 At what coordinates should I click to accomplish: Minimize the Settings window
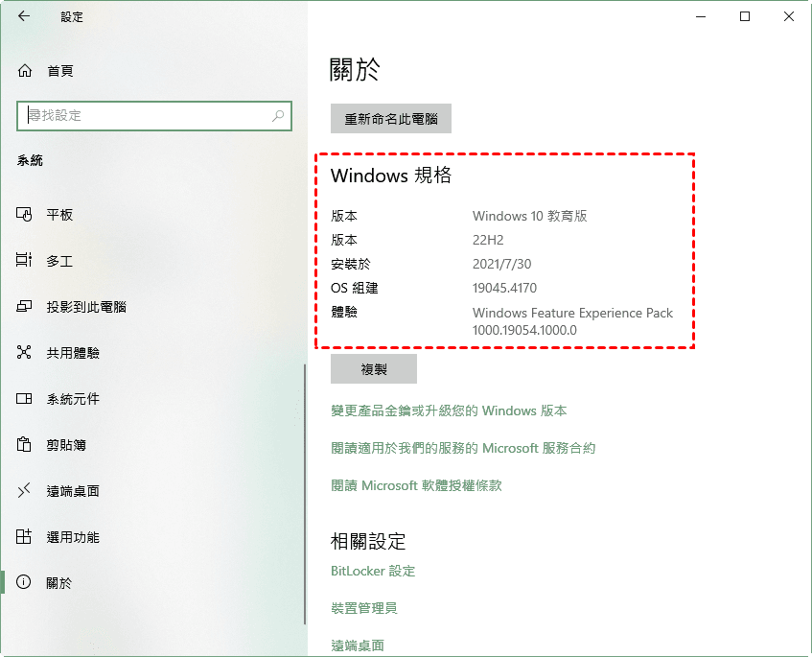701,16
